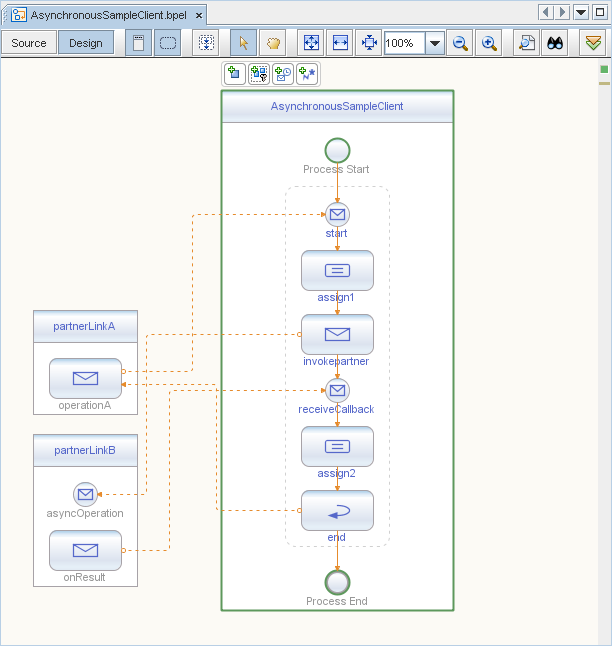This screenshot has height=646, width=612.
Task: Click the fit diagram to window icon
Action: 311,43
